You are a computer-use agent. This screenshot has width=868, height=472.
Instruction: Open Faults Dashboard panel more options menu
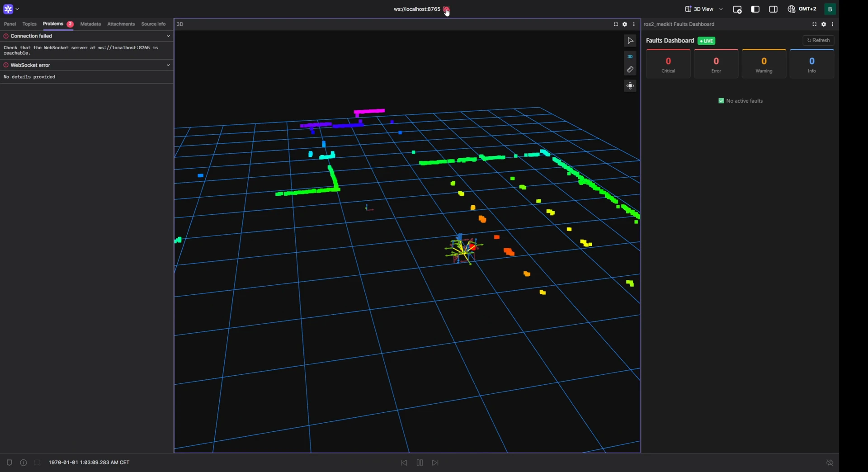pos(832,24)
